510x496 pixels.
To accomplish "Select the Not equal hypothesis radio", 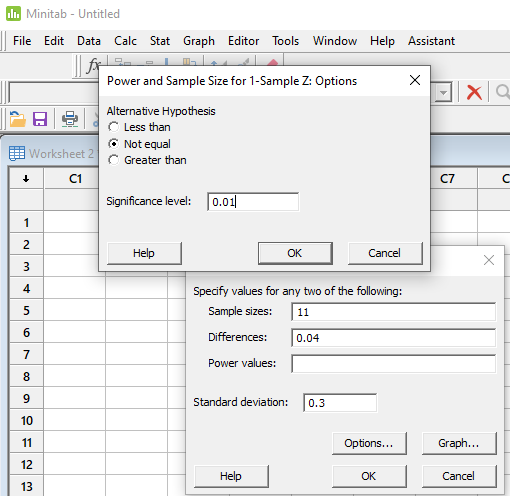I will [114, 144].
